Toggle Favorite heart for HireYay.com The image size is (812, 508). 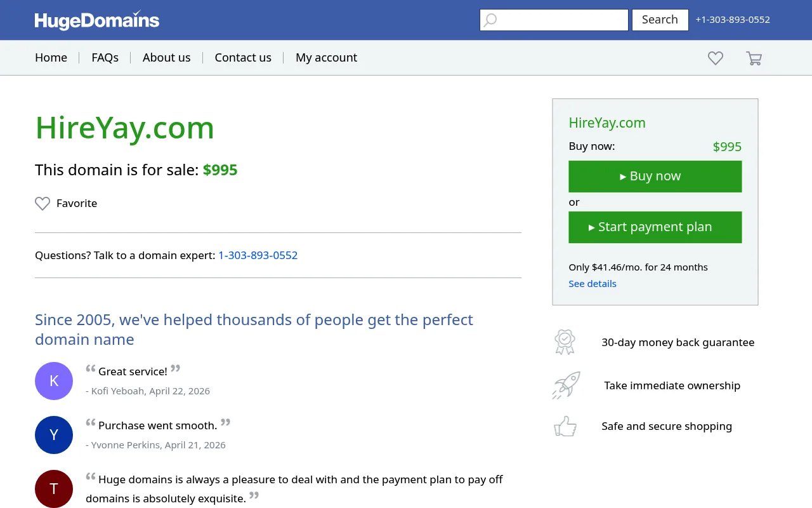[x=43, y=204]
